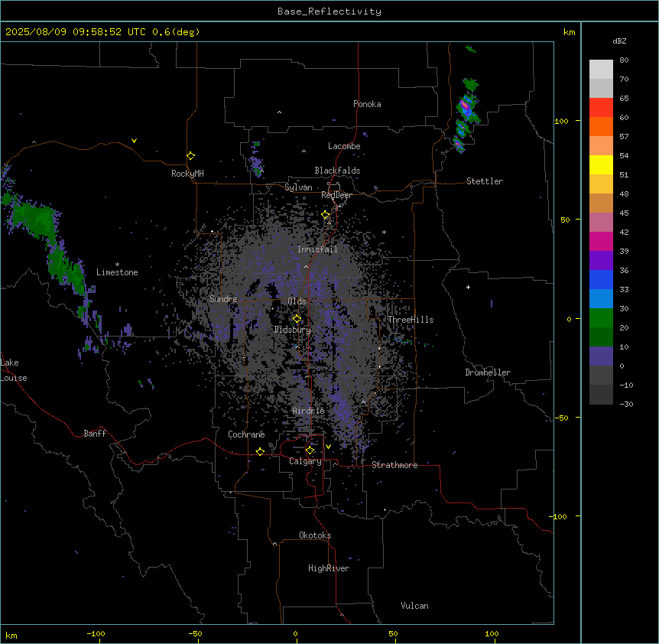Click the Lake Louise label
Viewport: 659px width, 644px height.
click(x=14, y=370)
